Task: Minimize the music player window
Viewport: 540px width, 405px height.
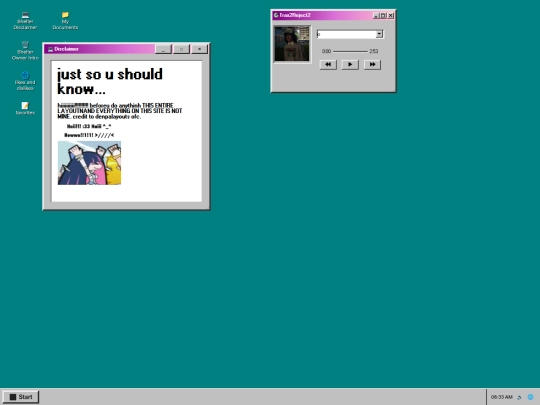Action: pyautogui.click(x=376, y=15)
